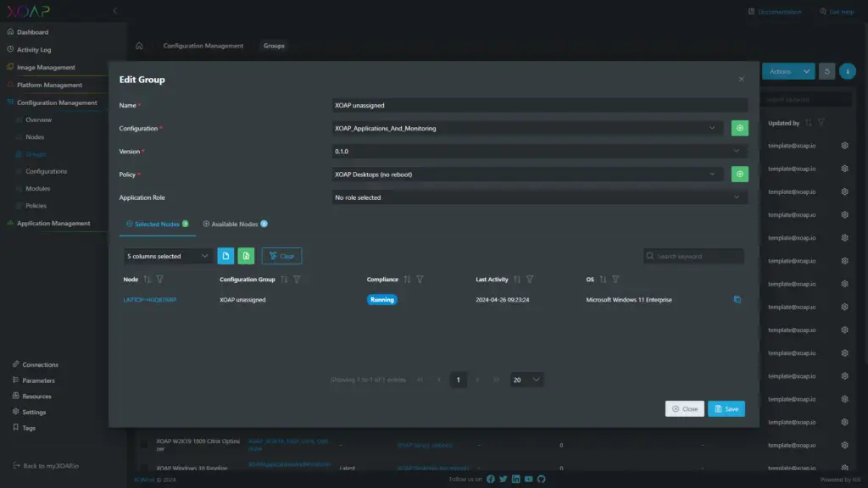Open XOAP GitHub page in footer
The height and width of the screenshot is (488, 868).
click(x=542, y=480)
